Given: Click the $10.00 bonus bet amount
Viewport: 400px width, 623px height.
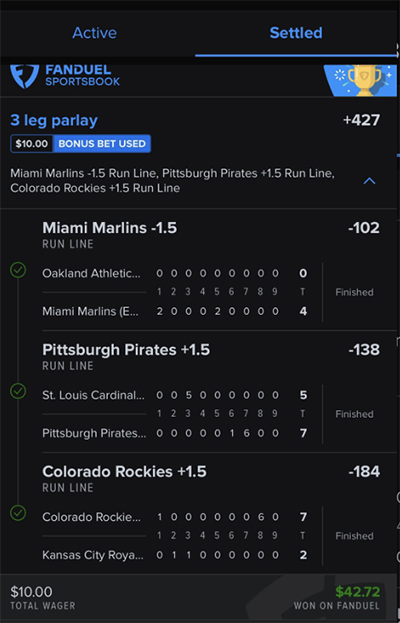Looking at the screenshot, I should click(32, 143).
